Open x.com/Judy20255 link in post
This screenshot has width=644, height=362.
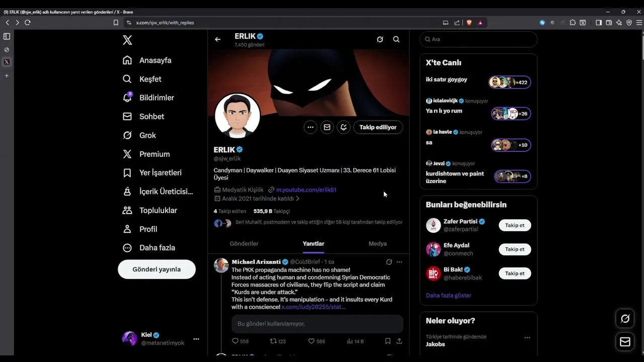(313, 307)
